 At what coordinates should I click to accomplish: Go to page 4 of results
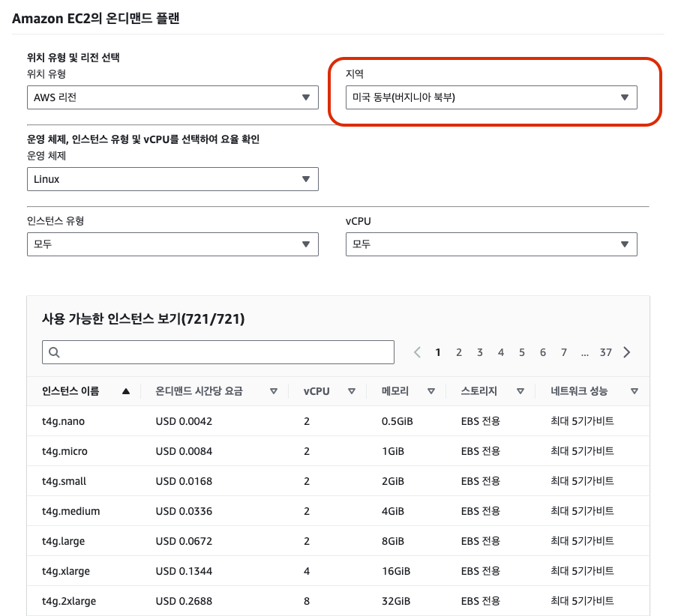pyautogui.click(x=501, y=352)
